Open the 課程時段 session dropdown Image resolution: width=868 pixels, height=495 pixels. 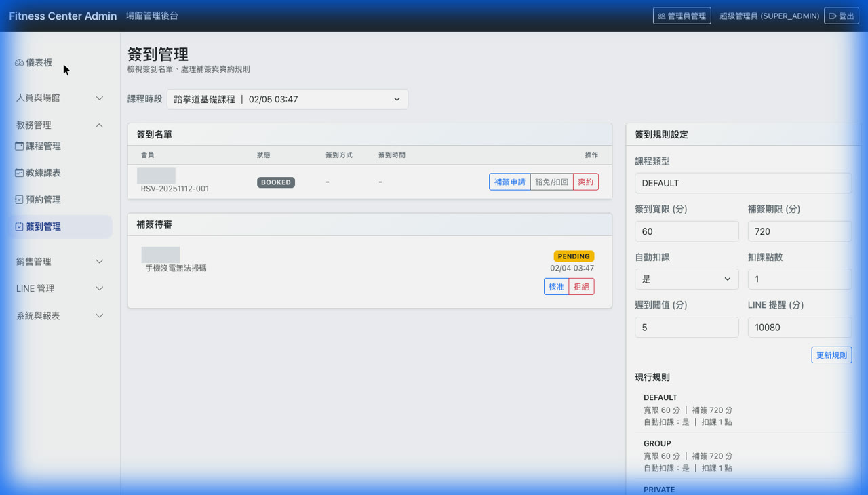(288, 99)
